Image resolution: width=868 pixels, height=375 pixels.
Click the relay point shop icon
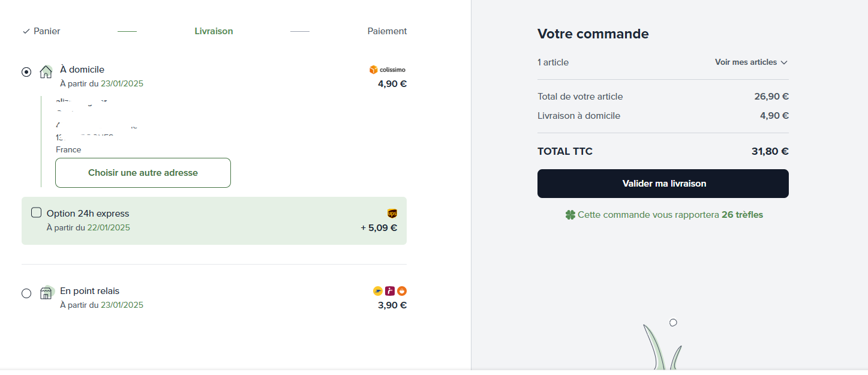46,293
